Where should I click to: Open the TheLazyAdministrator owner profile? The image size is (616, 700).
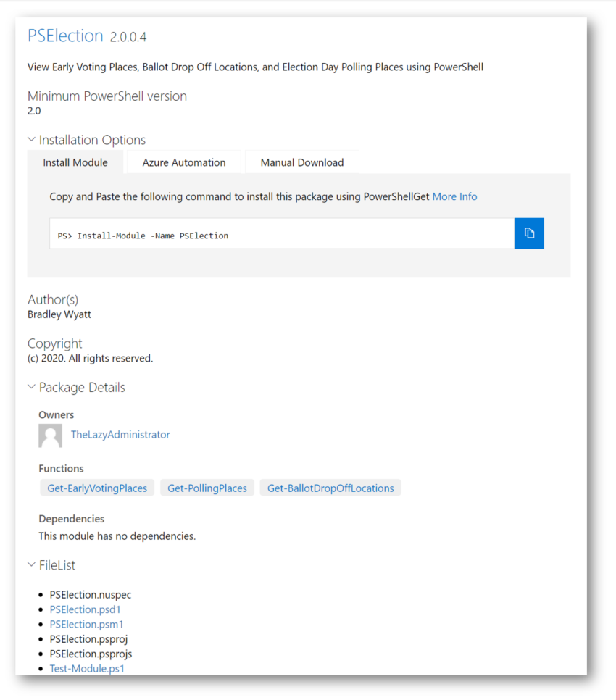point(120,434)
